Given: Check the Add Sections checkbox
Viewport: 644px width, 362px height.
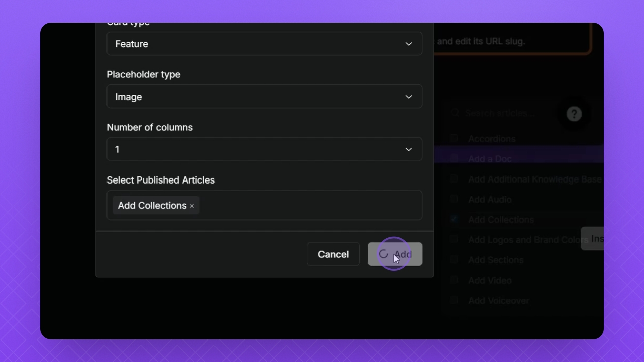Looking at the screenshot, I should [x=454, y=259].
